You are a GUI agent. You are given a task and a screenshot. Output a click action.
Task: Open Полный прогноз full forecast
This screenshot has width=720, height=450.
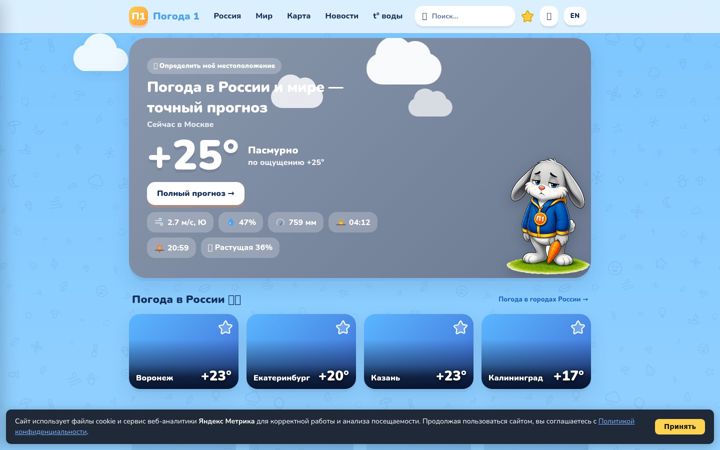pyautogui.click(x=196, y=193)
